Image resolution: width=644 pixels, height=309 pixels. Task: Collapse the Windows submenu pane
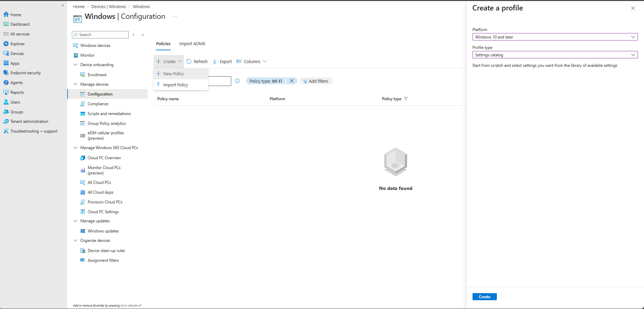pos(143,35)
